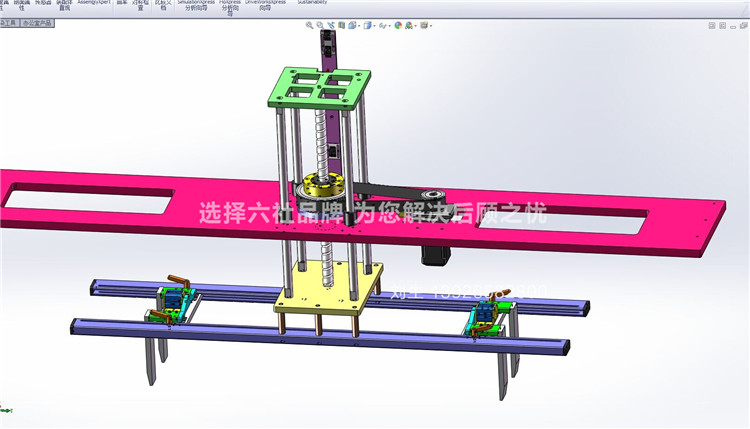Open the View Settings icon
Image resolution: width=750 pixels, height=429 pixels.
pyautogui.click(x=424, y=25)
